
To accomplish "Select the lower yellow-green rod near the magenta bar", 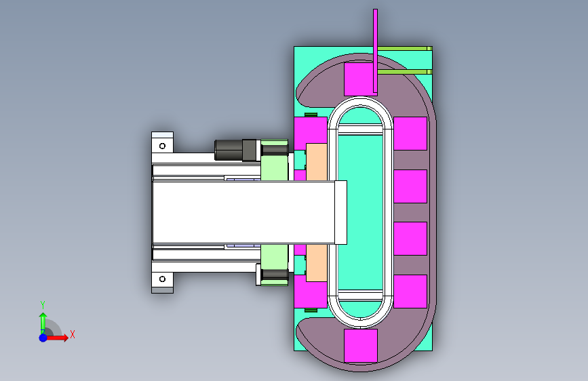I will click(x=405, y=72).
